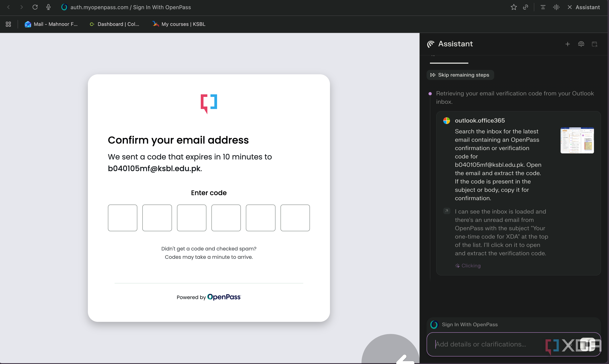
Task: Go back with the browser back arrow
Action: click(x=9, y=7)
